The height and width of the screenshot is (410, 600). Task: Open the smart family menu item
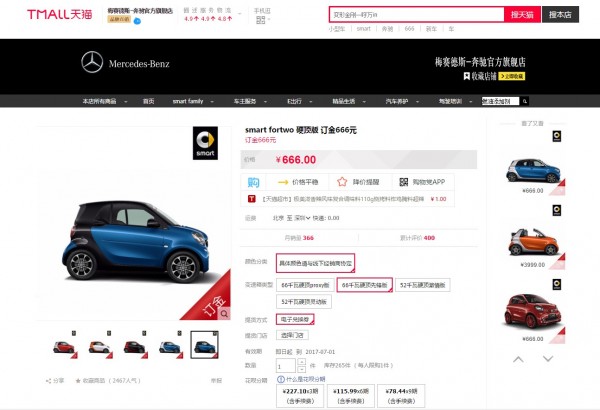[188, 101]
